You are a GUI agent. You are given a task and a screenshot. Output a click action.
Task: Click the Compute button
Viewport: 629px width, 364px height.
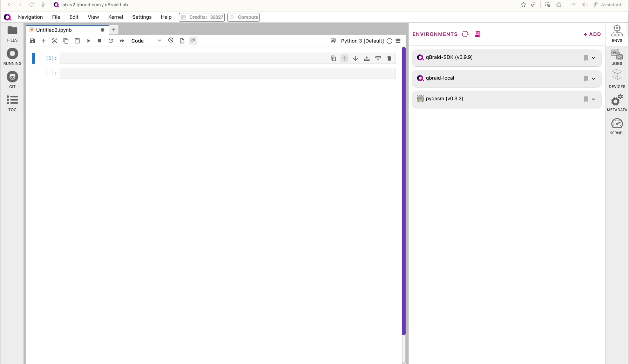click(244, 17)
